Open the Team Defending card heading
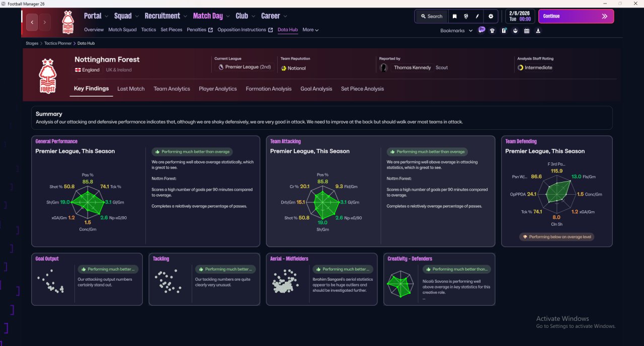Screen dimensions: 644x346 click(x=521, y=141)
